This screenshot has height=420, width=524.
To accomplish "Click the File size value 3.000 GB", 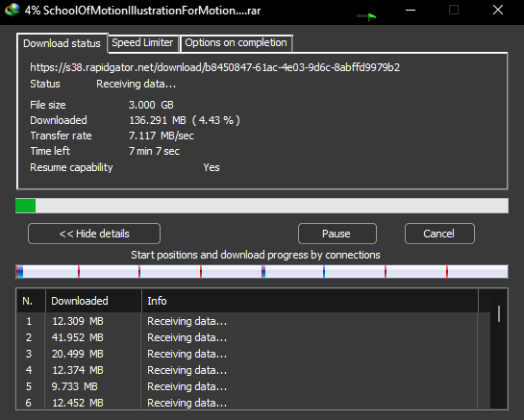I will pyautogui.click(x=151, y=105).
